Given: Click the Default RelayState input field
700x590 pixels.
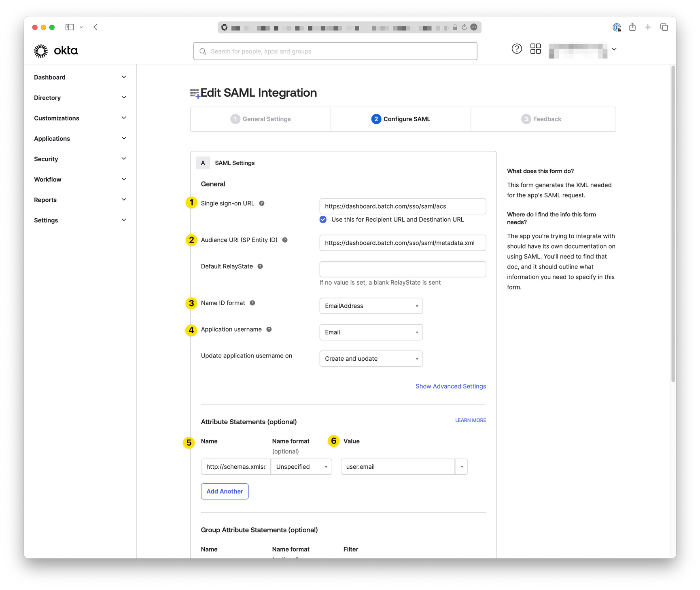Looking at the screenshot, I should pyautogui.click(x=403, y=269).
